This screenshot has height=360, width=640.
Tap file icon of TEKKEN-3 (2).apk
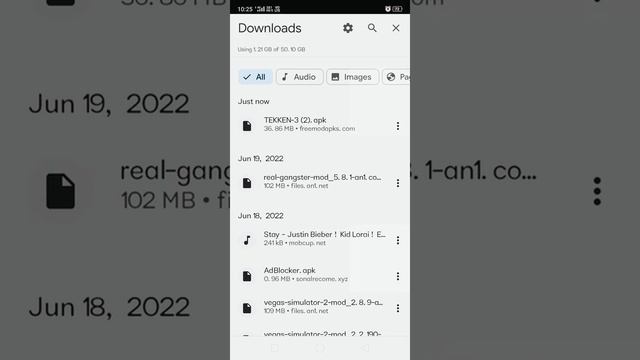[x=247, y=126]
